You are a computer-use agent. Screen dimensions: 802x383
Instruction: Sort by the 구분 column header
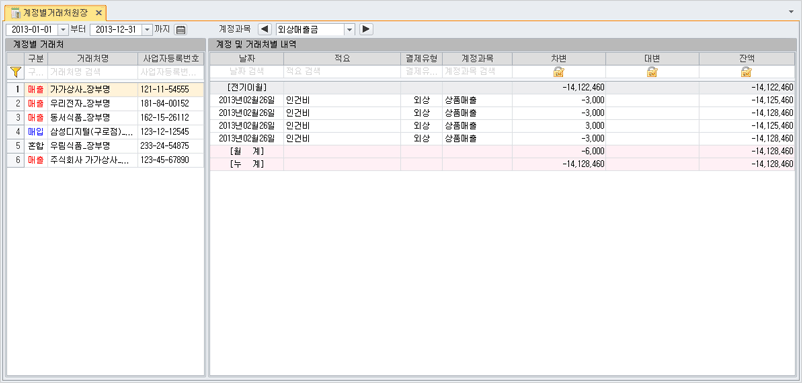[x=36, y=58]
